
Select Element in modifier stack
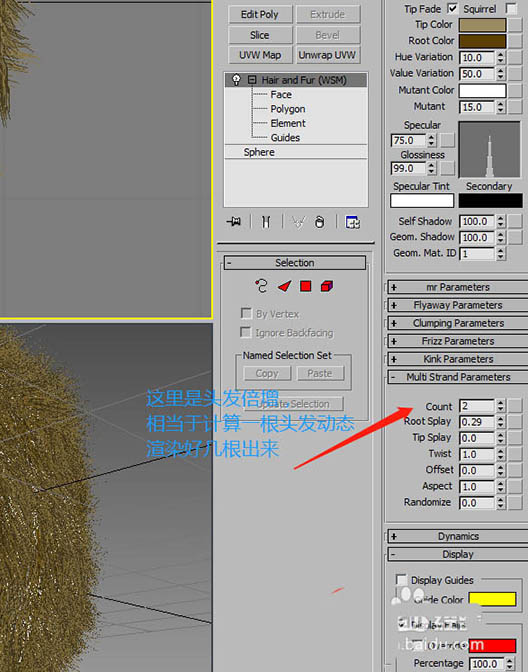click(x=288, y=123)
